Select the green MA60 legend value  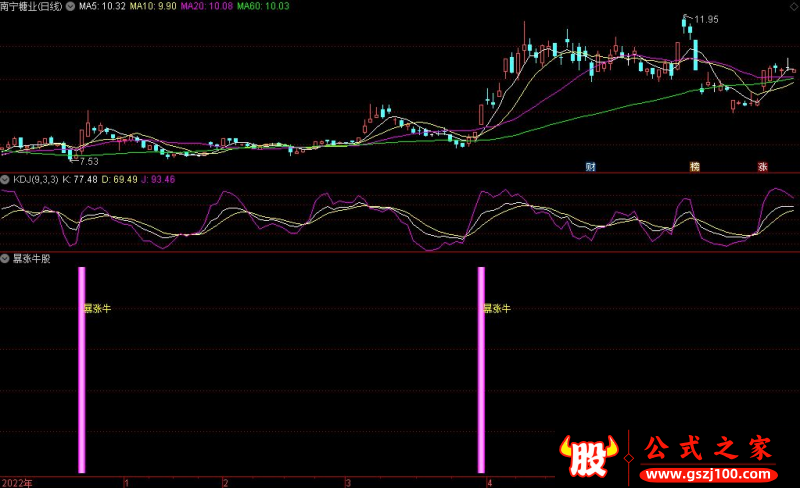(x=263, y=6)
